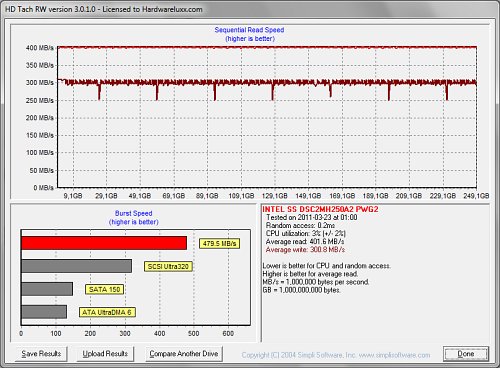Click the 69,1GB axis label

[x=174, y=196]
